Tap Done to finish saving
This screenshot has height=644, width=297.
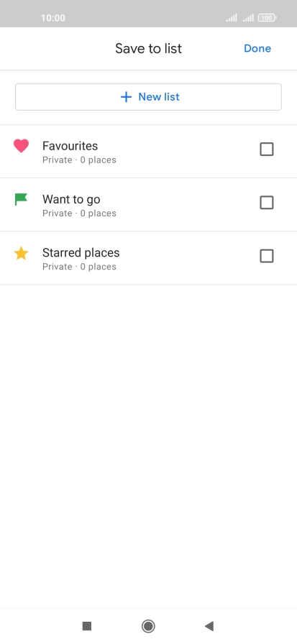[257, 48]
